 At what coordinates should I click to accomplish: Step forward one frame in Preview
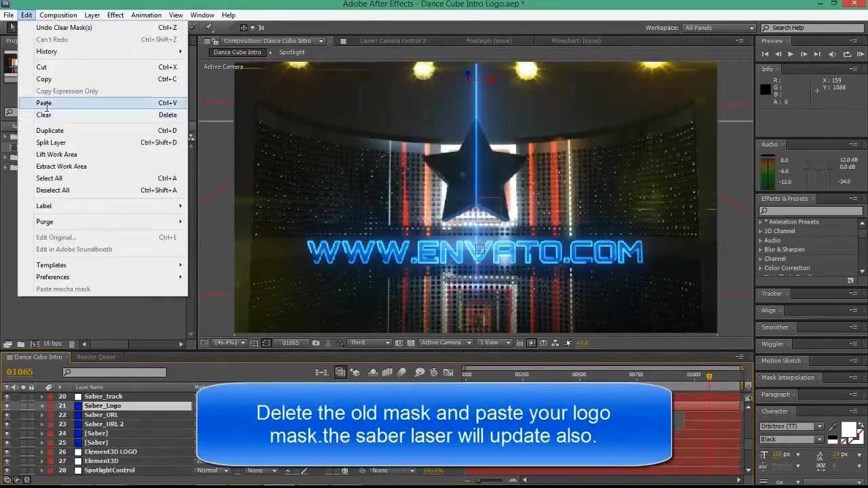point(804,54)
